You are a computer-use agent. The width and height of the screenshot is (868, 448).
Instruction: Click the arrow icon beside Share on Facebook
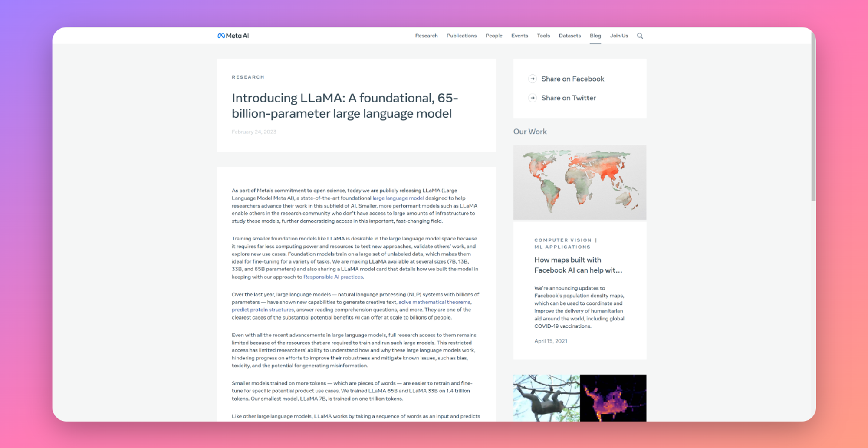click(x=533, y=79)
